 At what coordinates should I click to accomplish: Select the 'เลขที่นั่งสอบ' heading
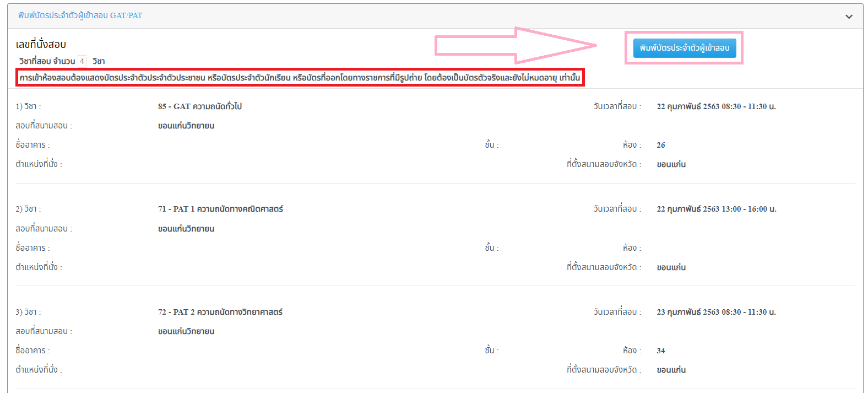click(41, 44)
